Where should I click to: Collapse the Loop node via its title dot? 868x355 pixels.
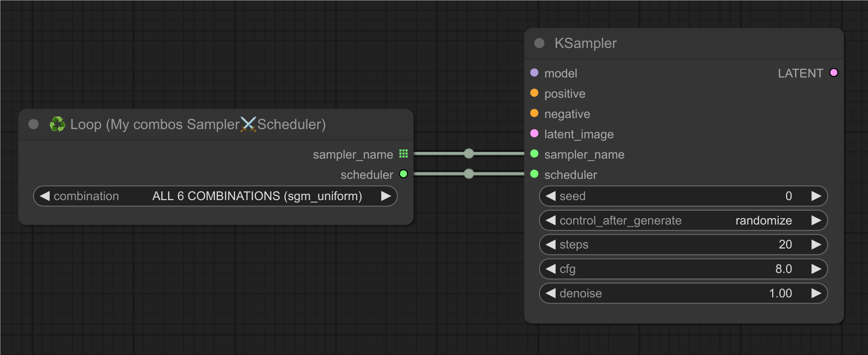click(34, 124)
